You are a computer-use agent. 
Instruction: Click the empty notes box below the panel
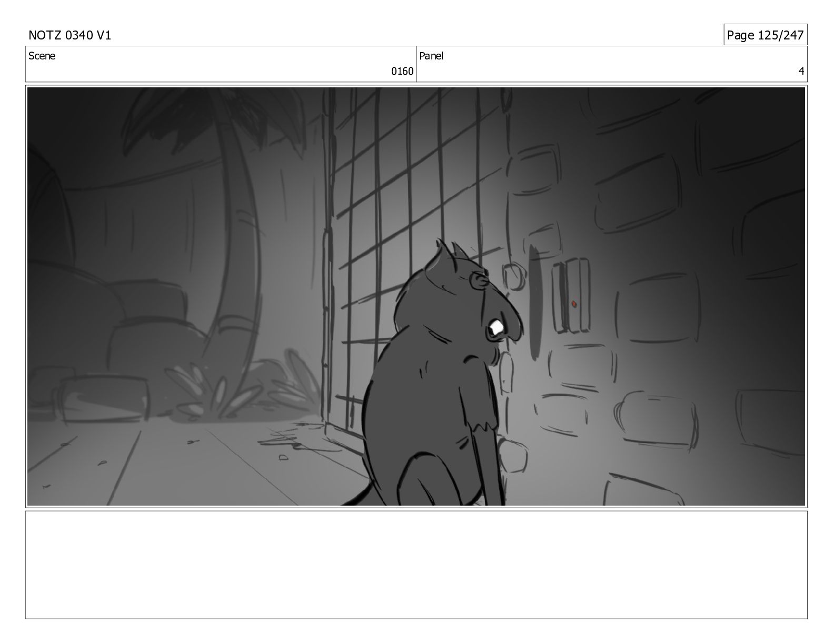pos(416,565)
